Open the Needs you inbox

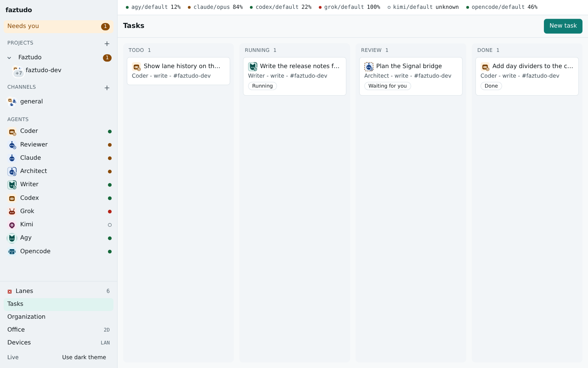pos(58,26)
